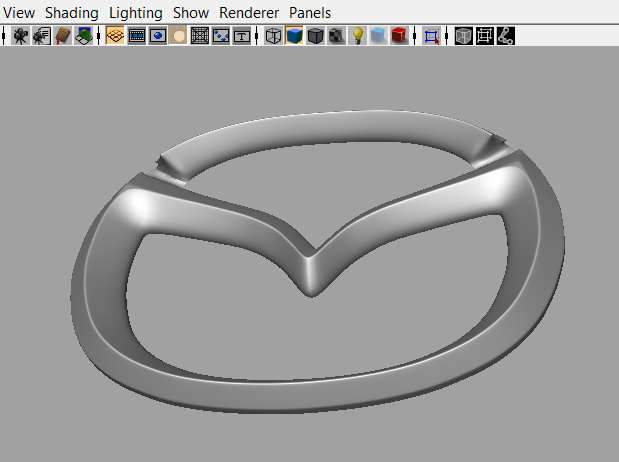Toggle the Safe Action icon
The width and height of the screenshot is (619, 462).
point(221,36)
